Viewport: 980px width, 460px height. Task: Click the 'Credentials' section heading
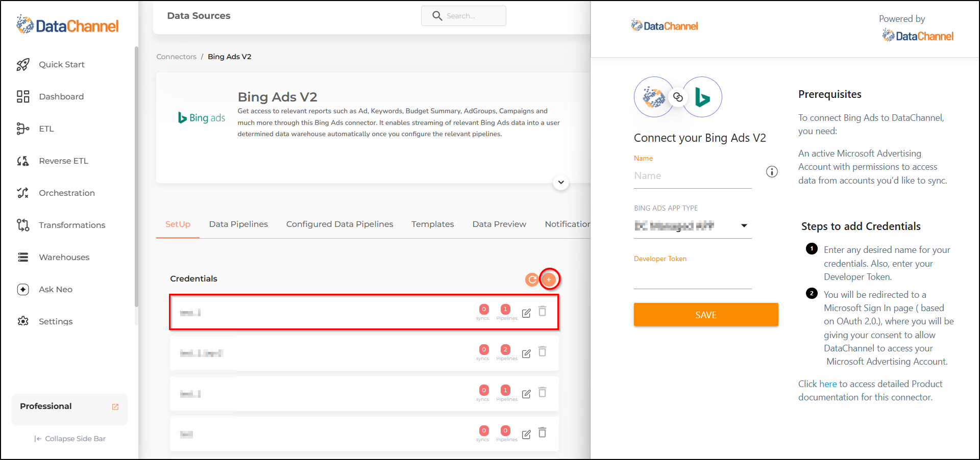click(x=193, y=279)
